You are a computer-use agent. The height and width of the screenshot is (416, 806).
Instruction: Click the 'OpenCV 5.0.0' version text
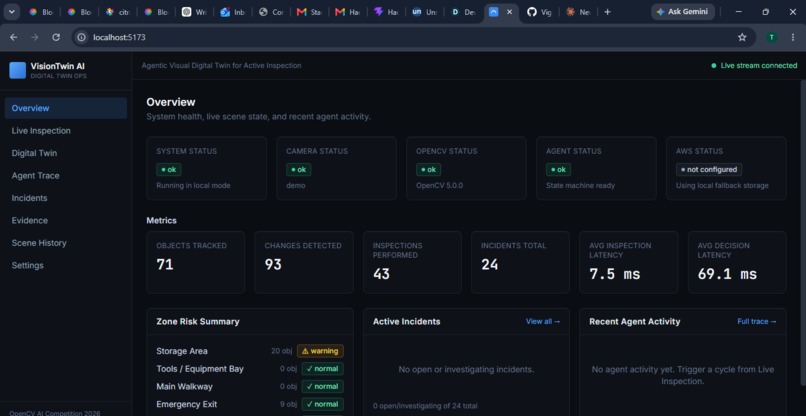439,185
